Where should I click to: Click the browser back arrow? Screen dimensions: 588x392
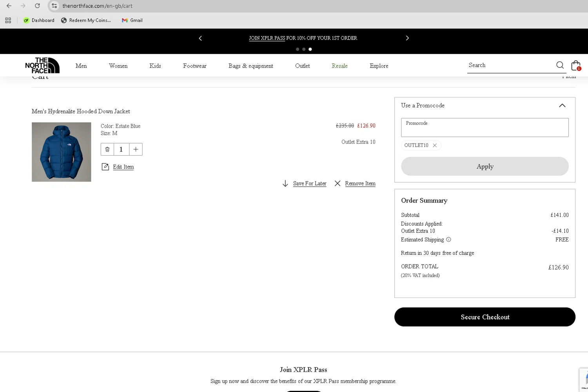(x=9, y=6)
